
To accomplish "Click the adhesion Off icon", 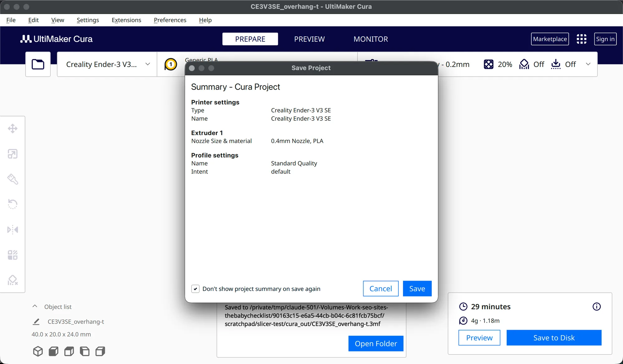I will tap(556, 64).
